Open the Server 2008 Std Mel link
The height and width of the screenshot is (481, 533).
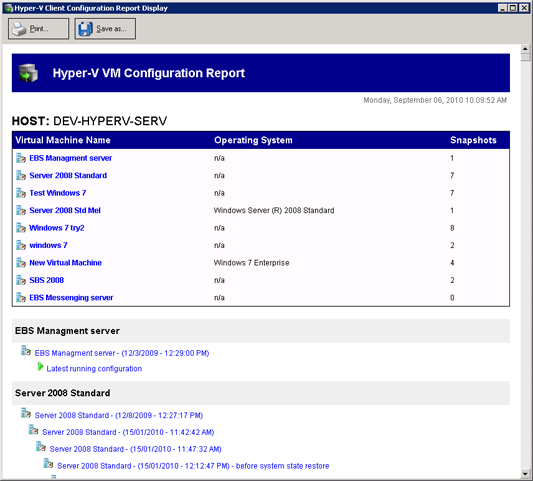[65, 210]
